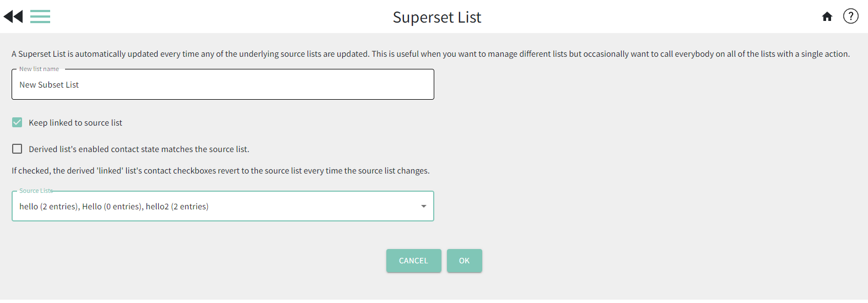Open help with the question mark icon
The image size is (868, 303).
850,17
